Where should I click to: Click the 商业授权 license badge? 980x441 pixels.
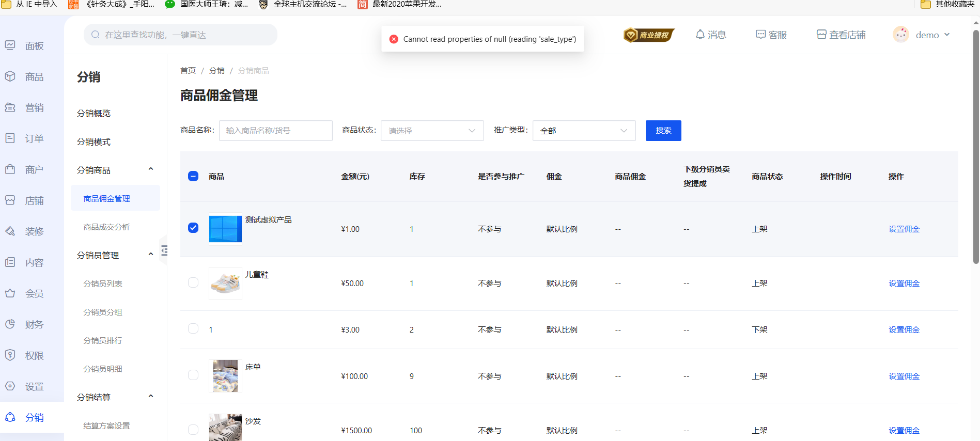[x=649, y=35]
